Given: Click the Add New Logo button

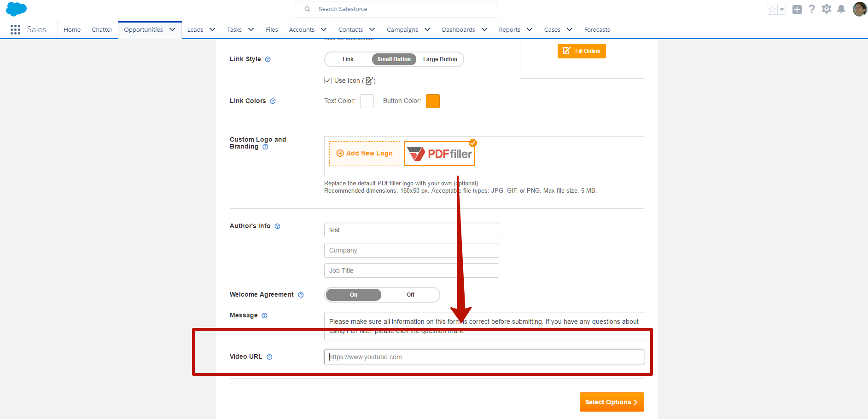Looking at the screenshot, I should point(365,154).
